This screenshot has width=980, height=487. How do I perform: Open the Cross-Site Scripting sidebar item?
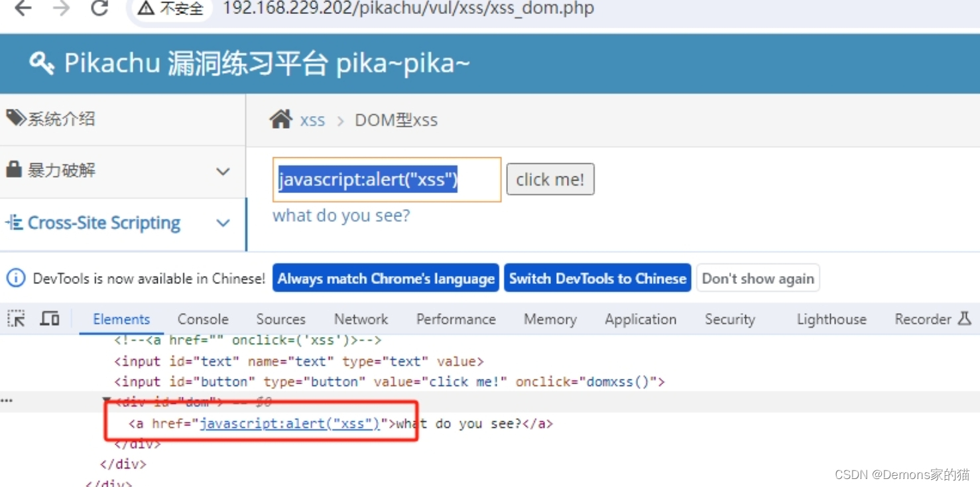[x=123, y=224]
